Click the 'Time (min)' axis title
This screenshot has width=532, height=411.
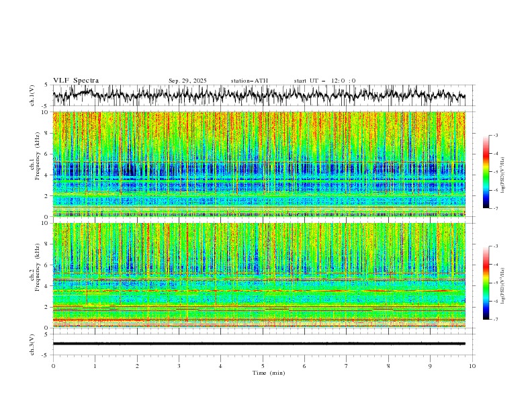(x=269, y=373)
